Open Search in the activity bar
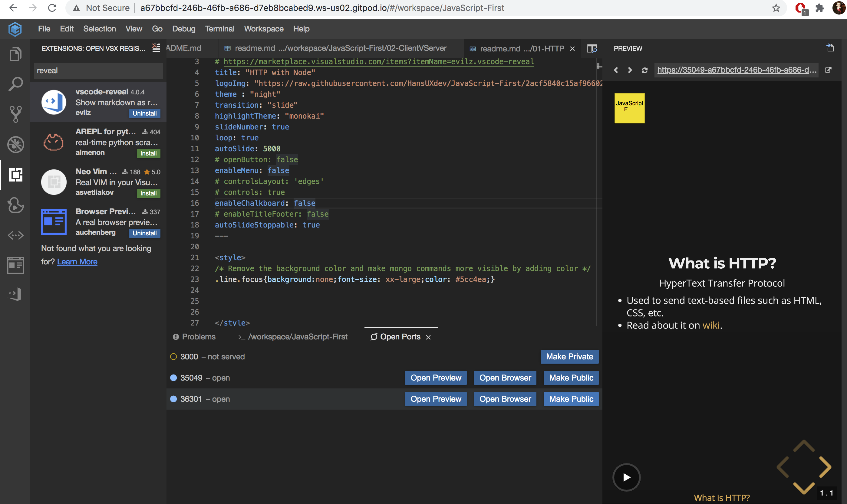This screenshot has height=504, width=847. coord(15,83)
